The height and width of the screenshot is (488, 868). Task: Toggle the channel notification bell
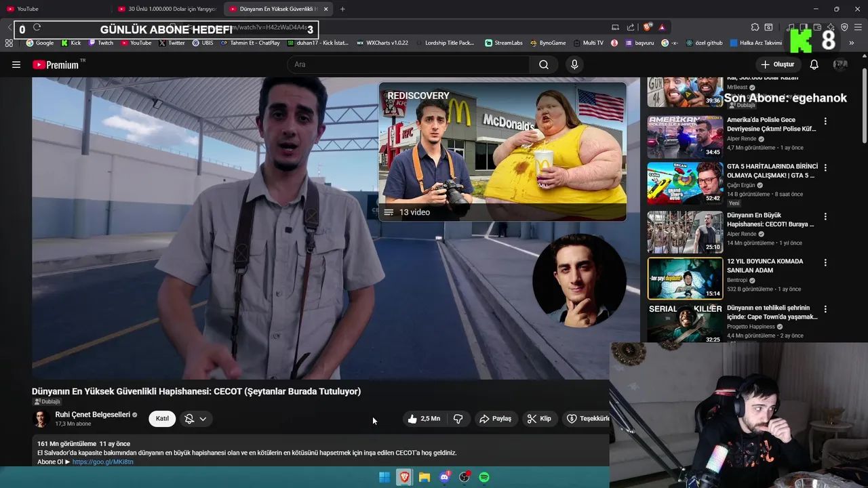point(189,419)
